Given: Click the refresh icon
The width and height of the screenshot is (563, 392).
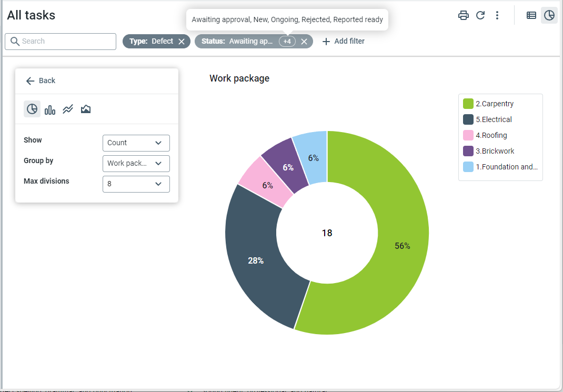Looking at the screenshot, I should [480, 15].
